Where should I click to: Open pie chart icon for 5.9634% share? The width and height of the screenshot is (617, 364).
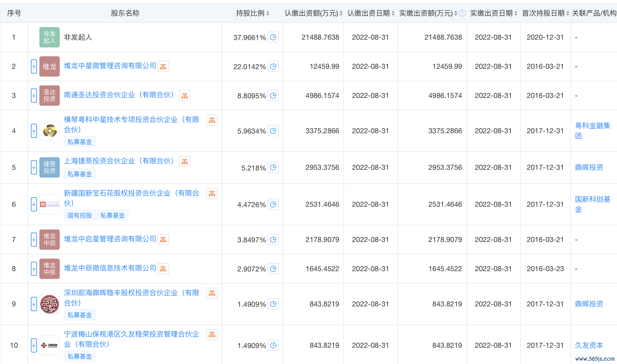coord(273,131)
